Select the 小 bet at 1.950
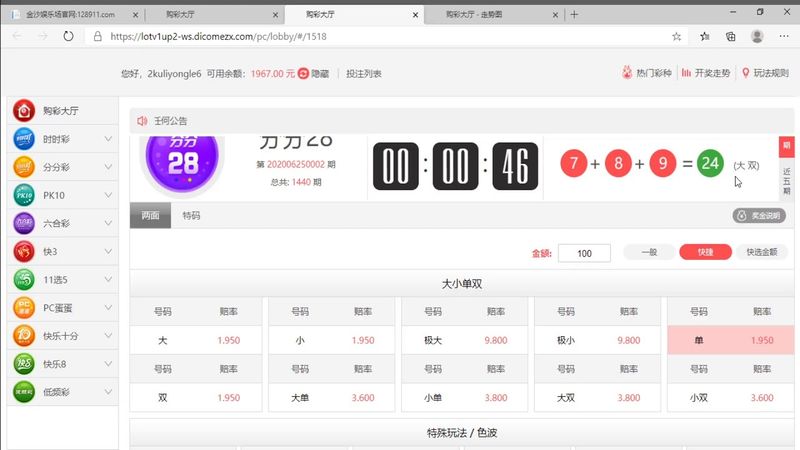Screen dimensions: 800x450 pos(332,340)
